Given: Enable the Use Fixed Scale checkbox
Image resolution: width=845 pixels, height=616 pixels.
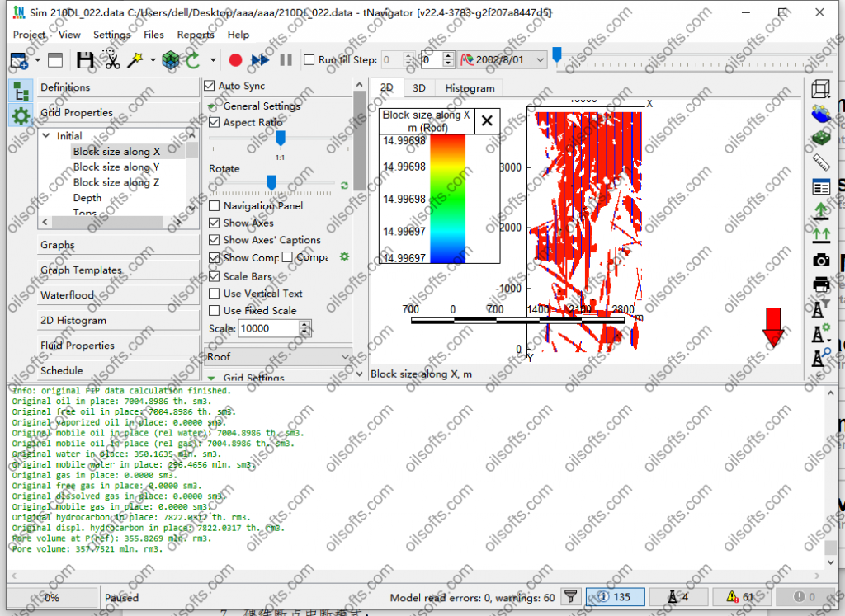Looking at the screenshot, I should [x=214, y=311].
